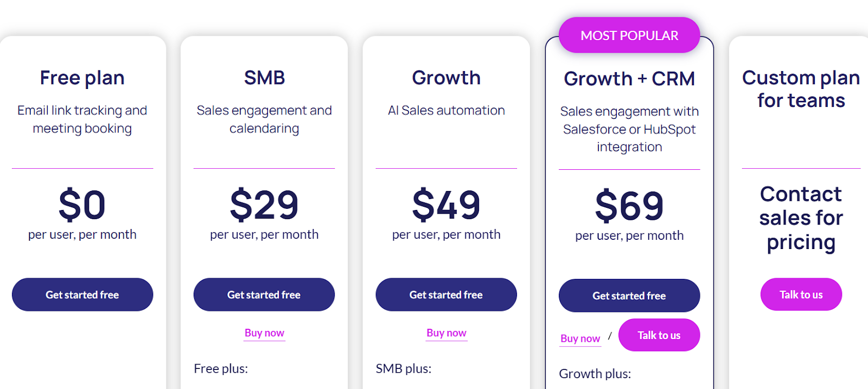This screenshot has height=389, width=868.
Task: Click Talk to us under Custom plan
Action: tap(801, 294)
